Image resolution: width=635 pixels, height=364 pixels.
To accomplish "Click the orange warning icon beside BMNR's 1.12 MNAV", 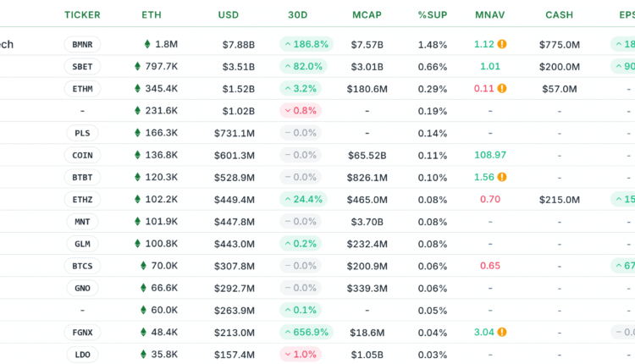I will click(502, 44).
